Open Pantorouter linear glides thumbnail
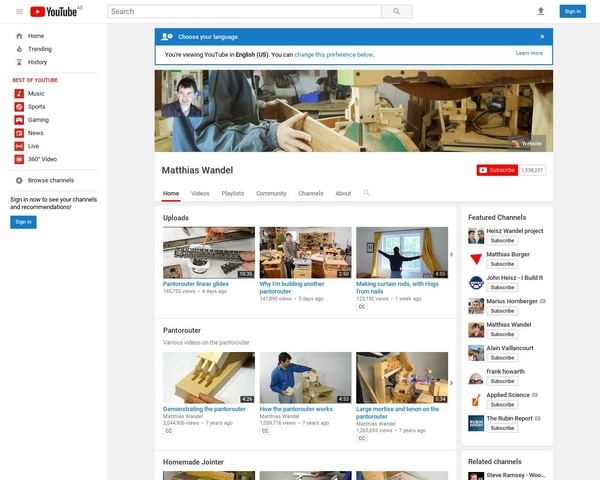The image size is (600, 480). (209, 253)
